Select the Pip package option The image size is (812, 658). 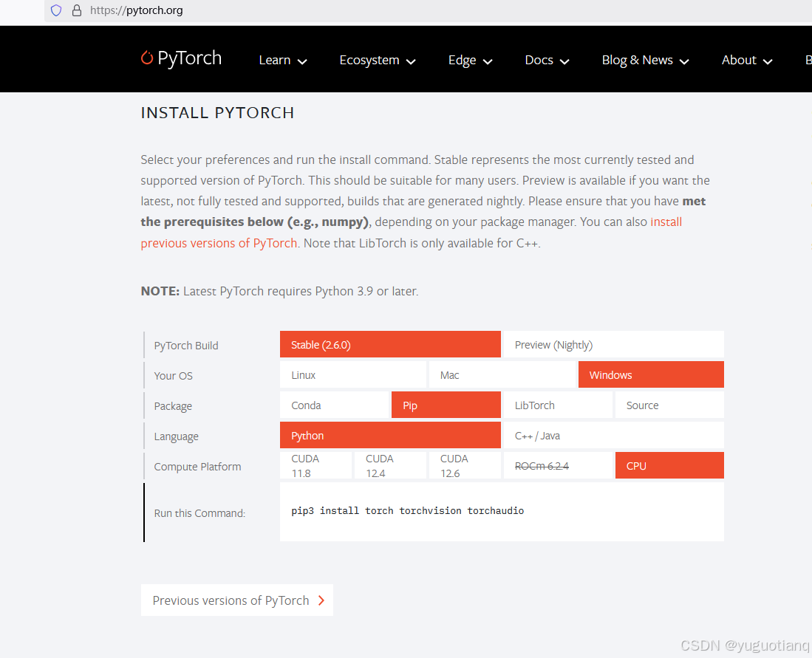click(x=446, y=405)
